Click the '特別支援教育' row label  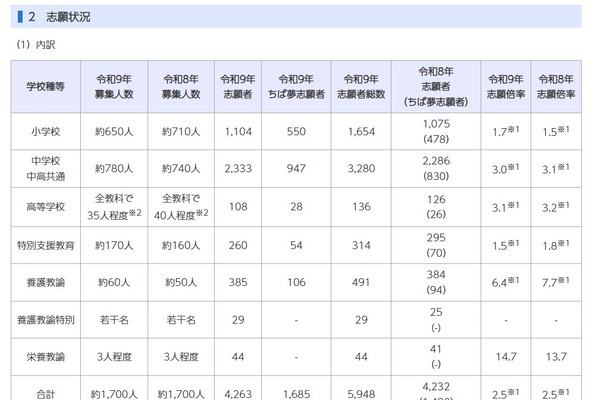point(45,245)
